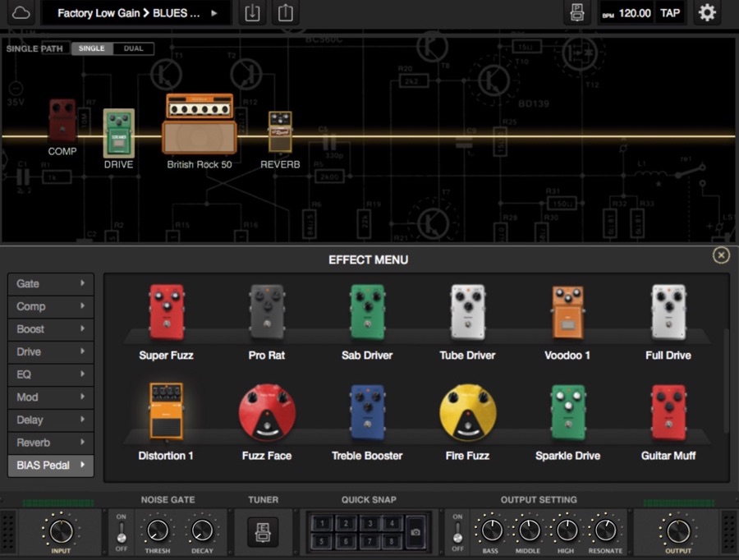Open the pedalboard icon beside BPM
The image size is (739, 560).
tap(577, 13)
